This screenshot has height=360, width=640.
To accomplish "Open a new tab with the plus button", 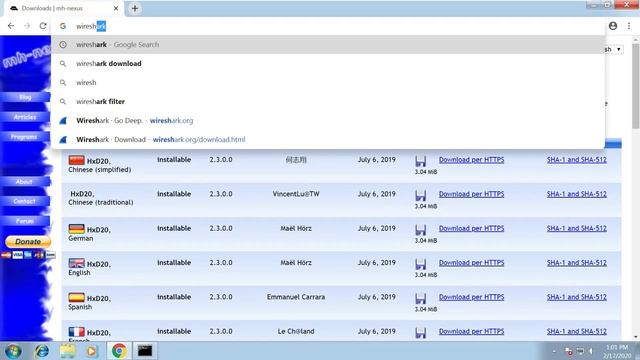I will [135, 8].
